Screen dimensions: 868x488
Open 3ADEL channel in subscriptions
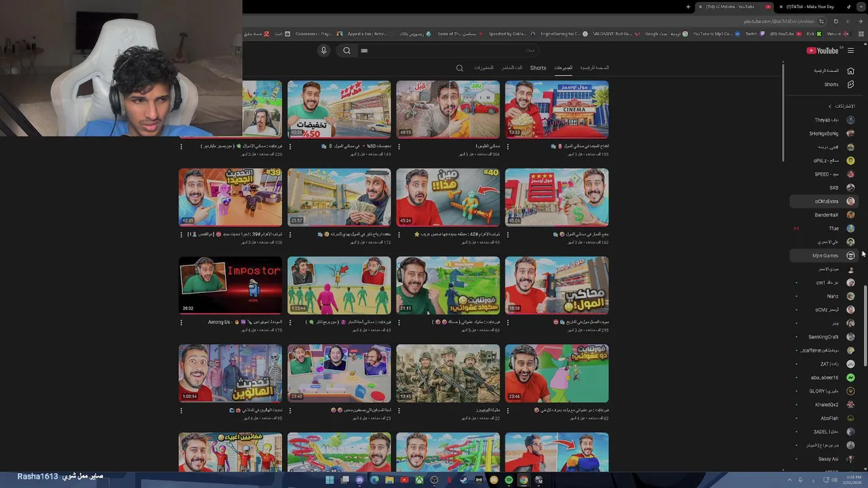pos(824,432)
